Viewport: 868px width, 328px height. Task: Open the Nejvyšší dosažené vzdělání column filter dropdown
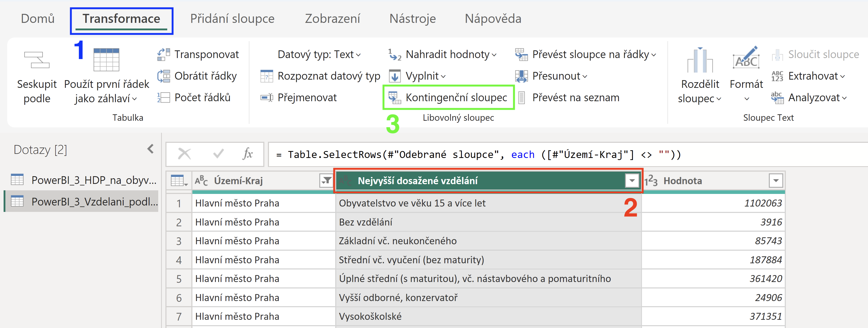click(632, 181)
